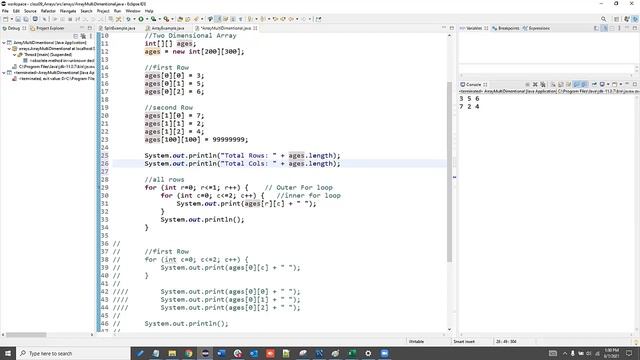Click Remove All Terminated Launches in Console
The image size is (640, 360).
click(x=543, y=84)
